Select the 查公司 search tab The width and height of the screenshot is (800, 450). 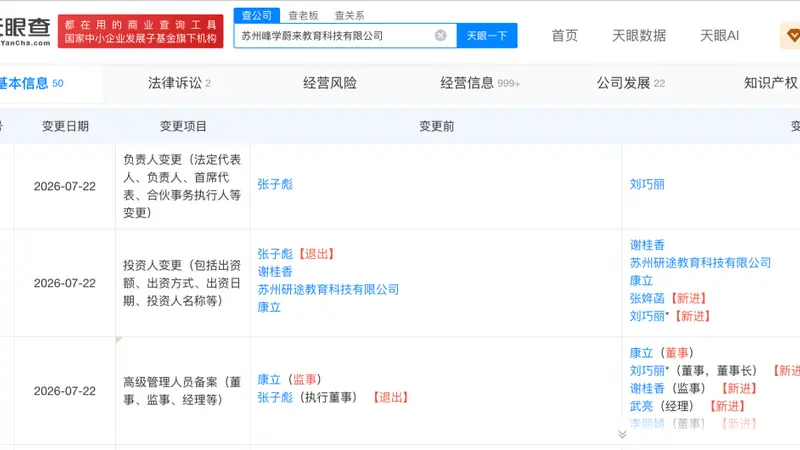coord(257,15)
